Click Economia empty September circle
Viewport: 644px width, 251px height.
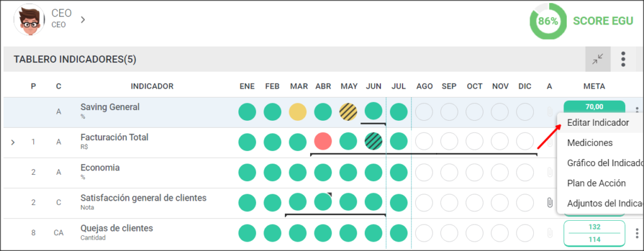(x=449, y=172)
